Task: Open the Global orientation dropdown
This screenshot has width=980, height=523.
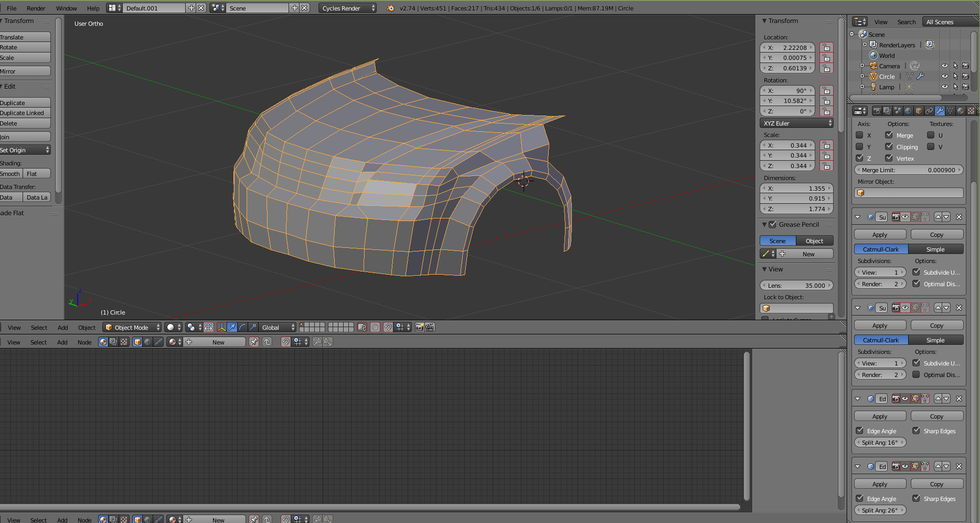Action: coord(278,327)
